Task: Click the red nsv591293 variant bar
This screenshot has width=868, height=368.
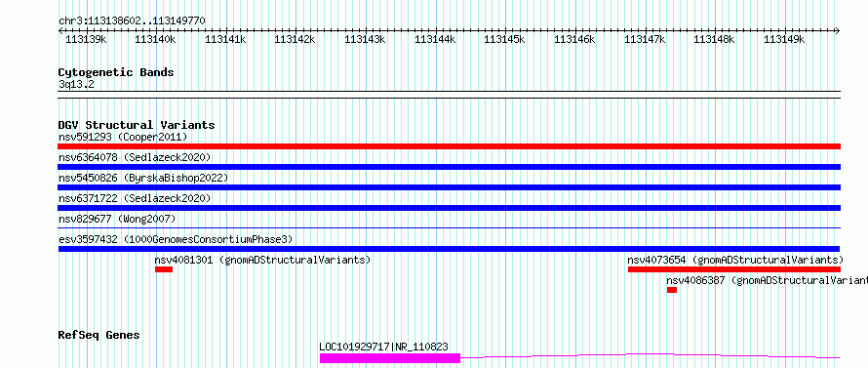Action: (449, 146)
